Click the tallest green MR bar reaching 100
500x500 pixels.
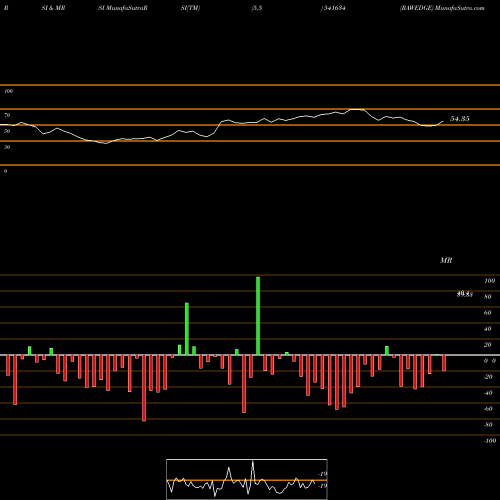coord(258,316)
